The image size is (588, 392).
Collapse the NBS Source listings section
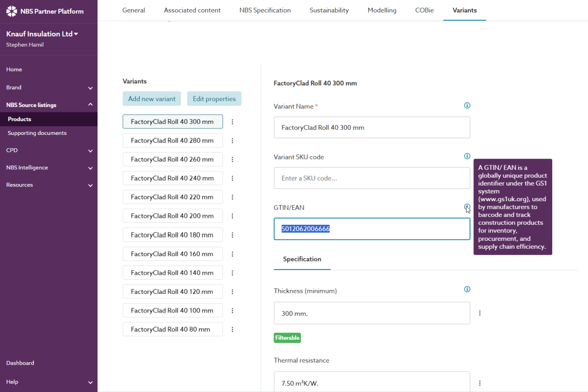[90, 105]
